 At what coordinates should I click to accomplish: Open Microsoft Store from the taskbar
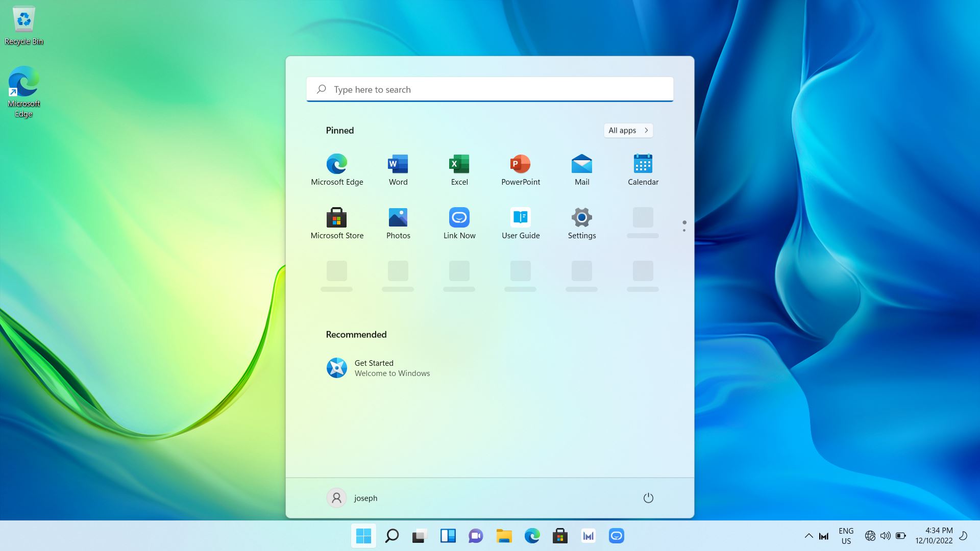coord(560,536)
